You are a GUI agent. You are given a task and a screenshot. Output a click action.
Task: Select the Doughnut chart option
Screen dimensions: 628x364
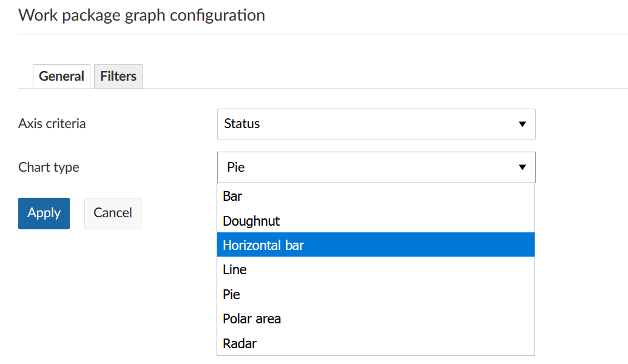click(251, 221)
